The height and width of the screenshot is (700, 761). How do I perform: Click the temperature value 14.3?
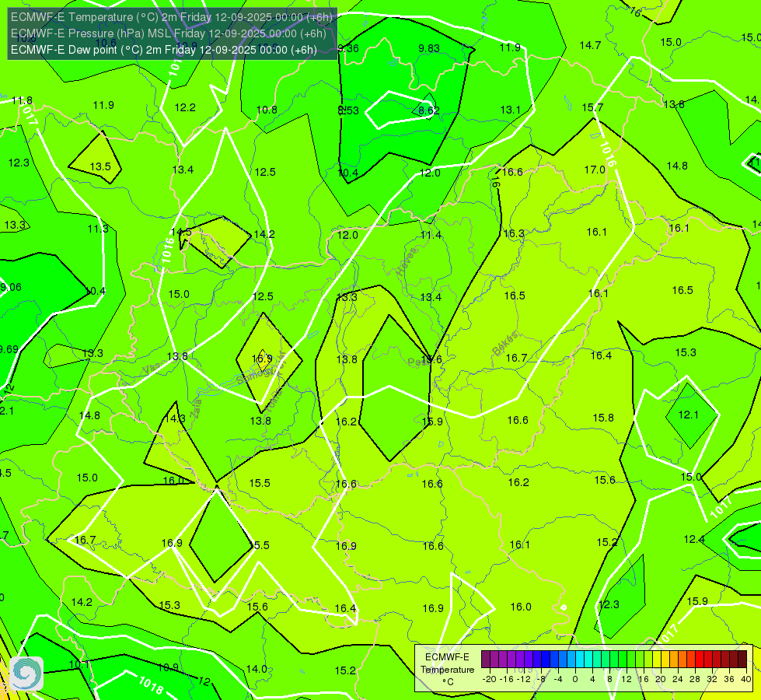(175, 418)
